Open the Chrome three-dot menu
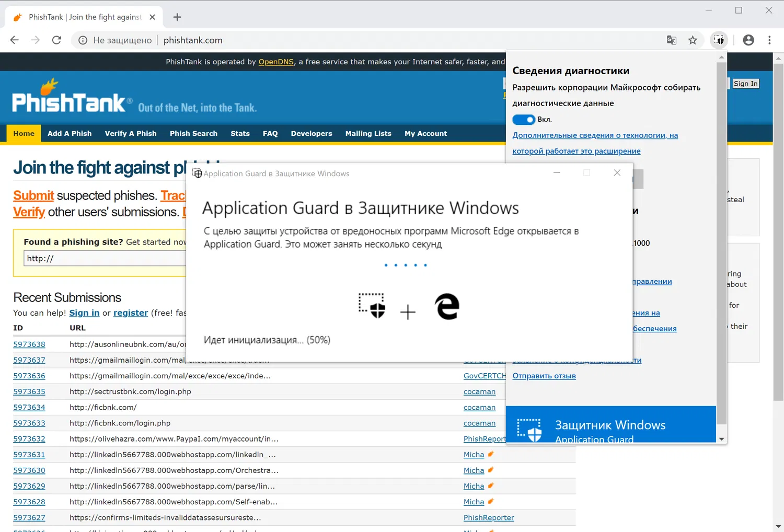Image resolution: width=784 pixels, height=532 pixels. click(x=769, y=40)
